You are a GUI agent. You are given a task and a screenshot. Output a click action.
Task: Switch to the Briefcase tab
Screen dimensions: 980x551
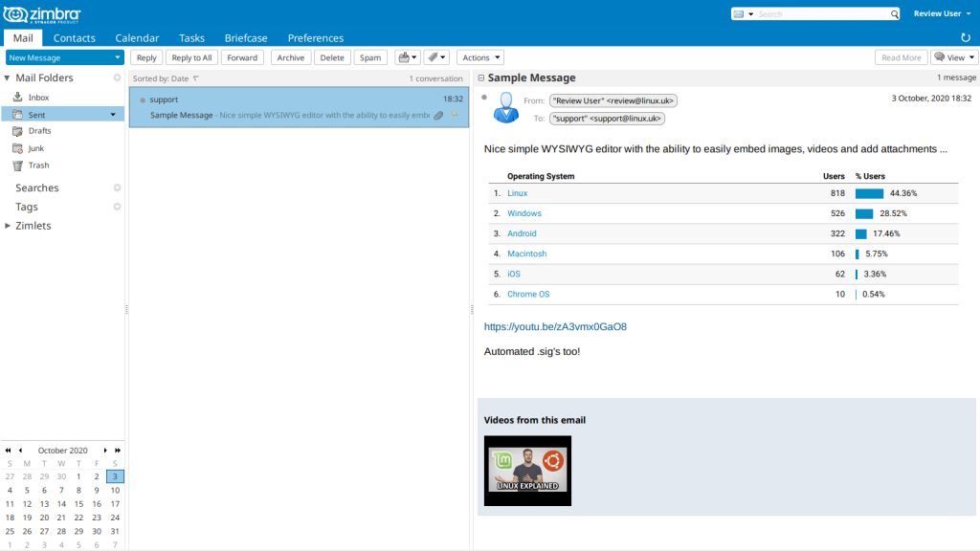click(x=246, y=38)
